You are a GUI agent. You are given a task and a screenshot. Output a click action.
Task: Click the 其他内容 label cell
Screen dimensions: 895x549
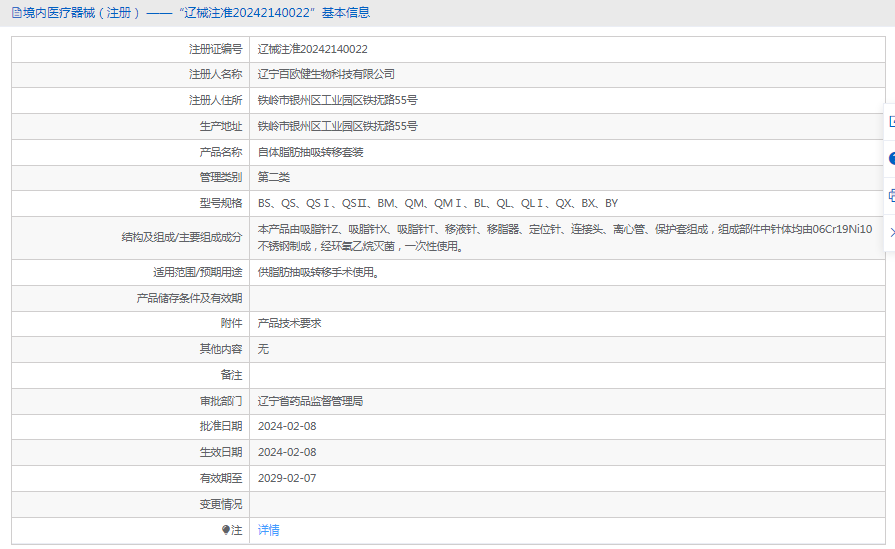pyautogui.click(x=131, y=349)
